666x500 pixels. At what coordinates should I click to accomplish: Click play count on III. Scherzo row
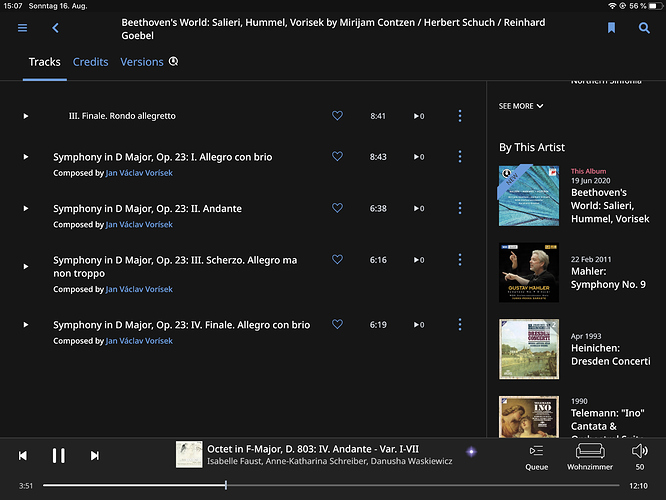tap(419, 260)
